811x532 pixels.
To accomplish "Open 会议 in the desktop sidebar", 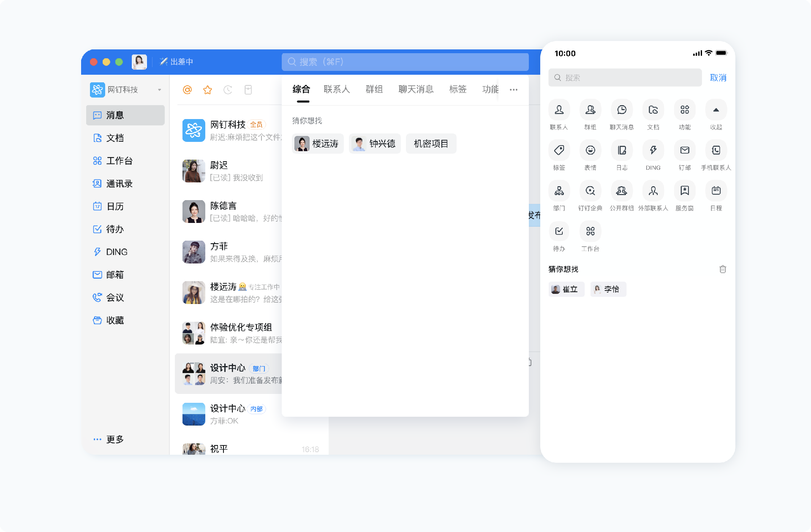I will pyautogui.click(x=125, y=297).
